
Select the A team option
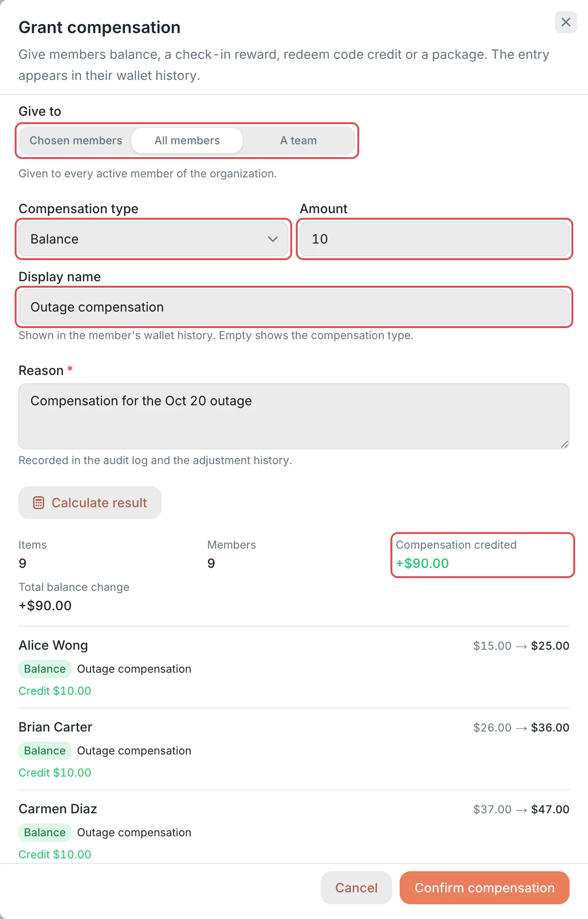pyautogui.click(x=299, y=141)
